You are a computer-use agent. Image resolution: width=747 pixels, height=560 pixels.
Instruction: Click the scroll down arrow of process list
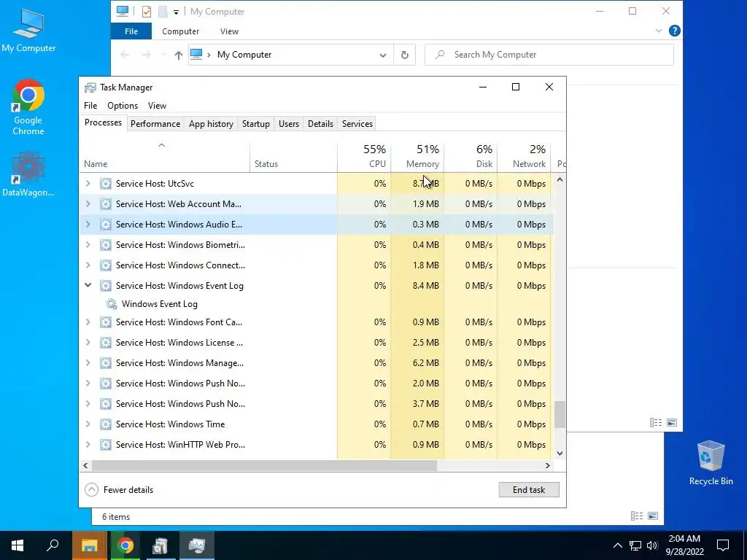(560, 454)
